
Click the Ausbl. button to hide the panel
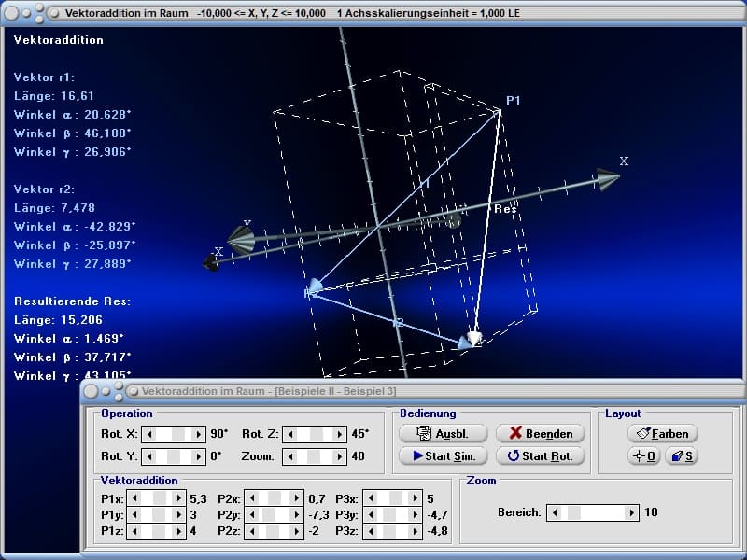click(443, 433)
